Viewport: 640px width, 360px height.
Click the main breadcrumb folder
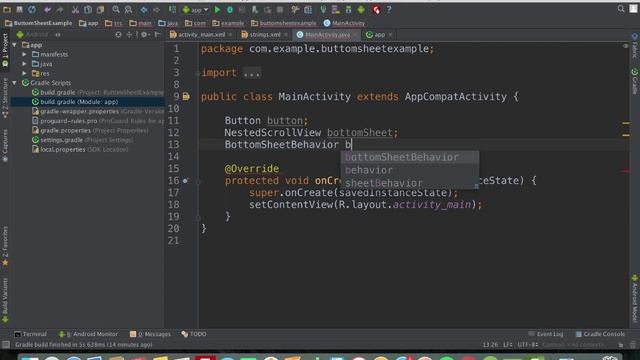tap(140, 23)
